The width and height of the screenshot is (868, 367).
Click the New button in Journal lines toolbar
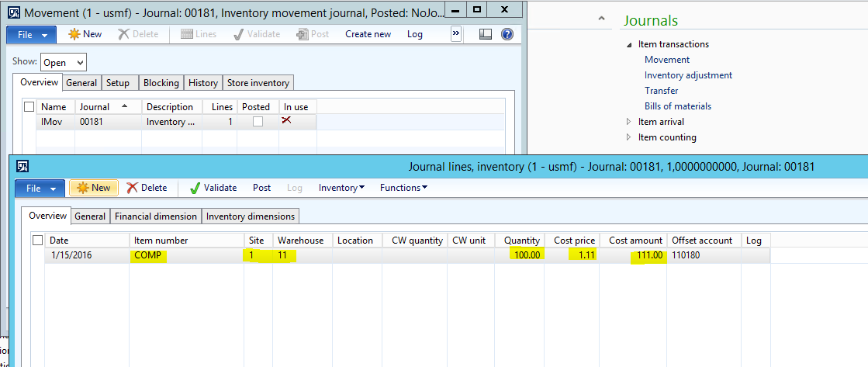coord(93,188)
